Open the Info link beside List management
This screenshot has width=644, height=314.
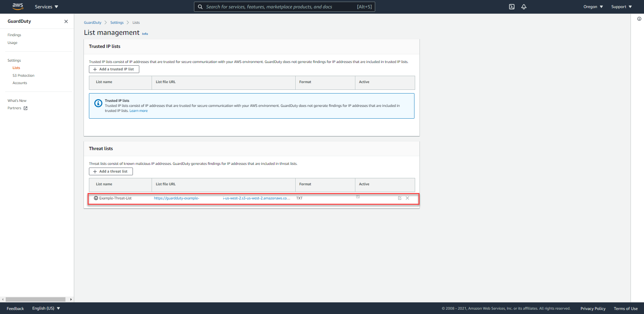pyautogui.click(x=145, y=34)
